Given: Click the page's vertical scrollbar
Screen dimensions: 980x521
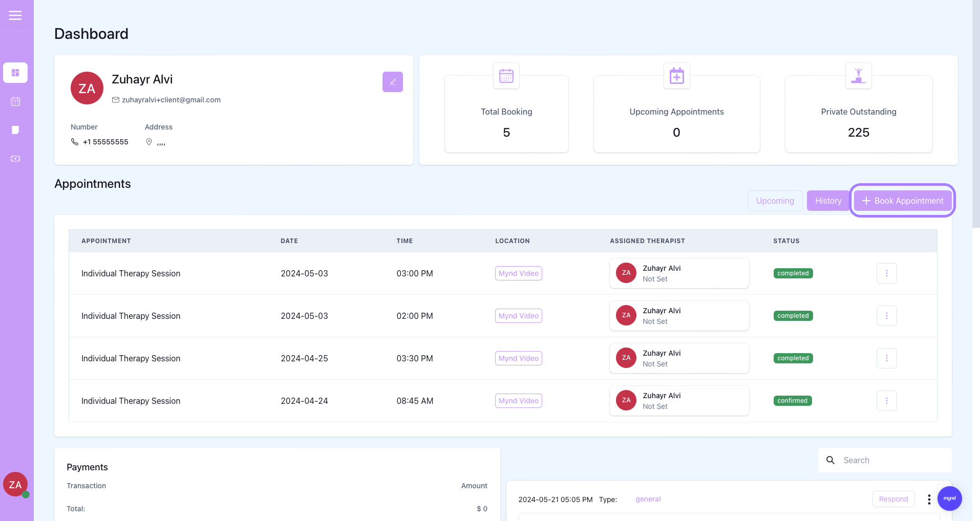Looking at the screenshot, I should click(976, 114).
